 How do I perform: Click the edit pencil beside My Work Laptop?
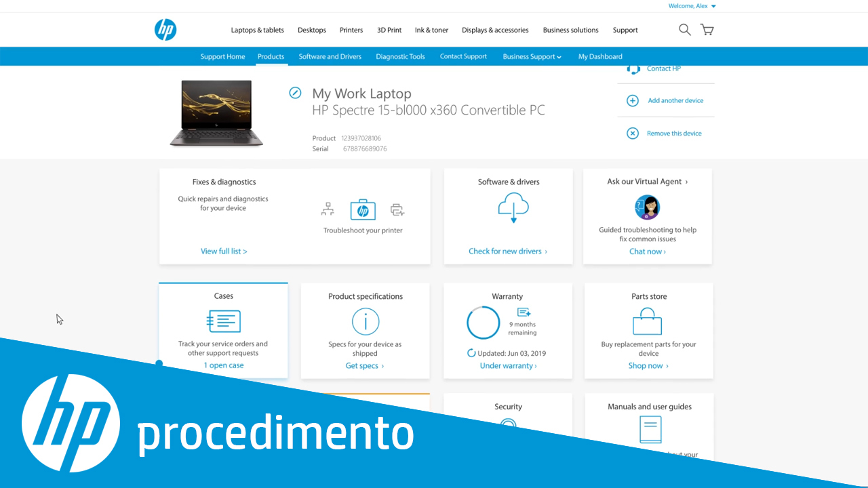click(x=295, y=93)
